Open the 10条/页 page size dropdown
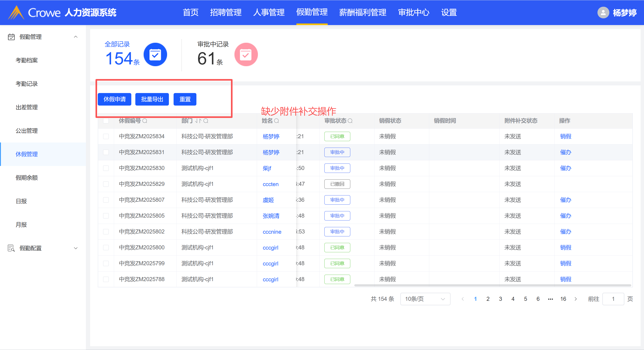This screenshot has height=350, width=644. click(x=425, y=299)
